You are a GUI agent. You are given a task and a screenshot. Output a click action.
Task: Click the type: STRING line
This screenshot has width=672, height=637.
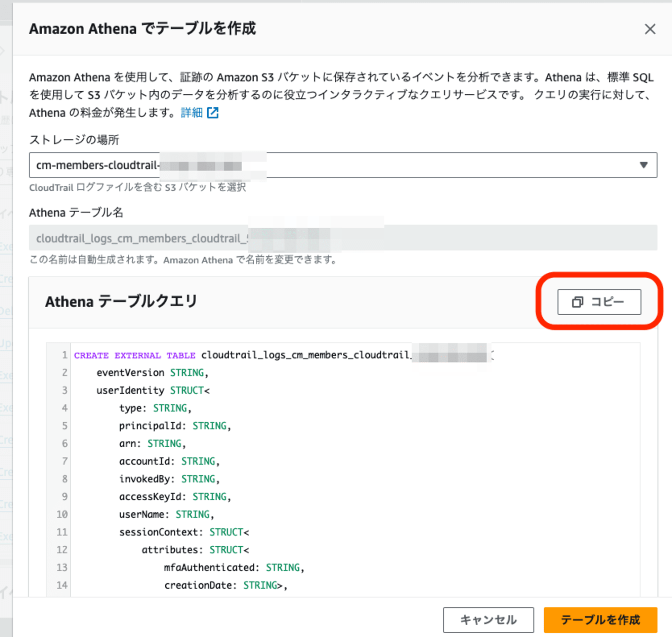pyautogui.click(x=155, y=408)
